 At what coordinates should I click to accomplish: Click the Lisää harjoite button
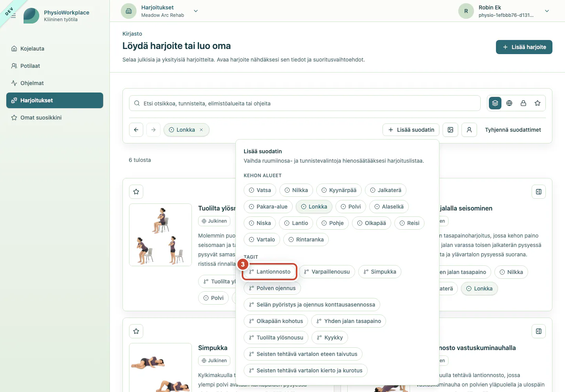pos(524,47)
